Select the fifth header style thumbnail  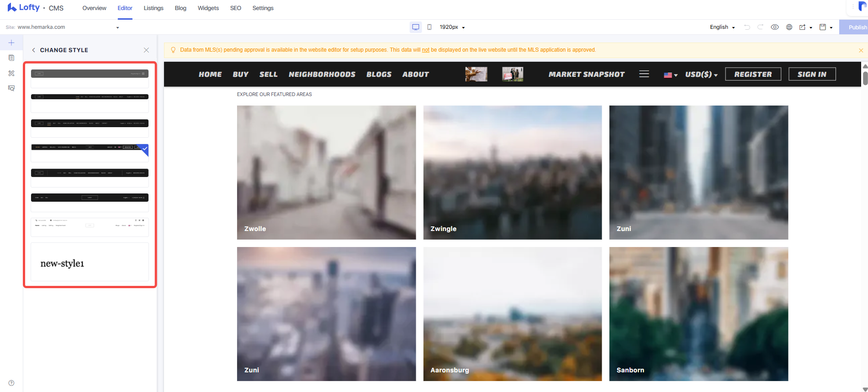click(90, 177)
